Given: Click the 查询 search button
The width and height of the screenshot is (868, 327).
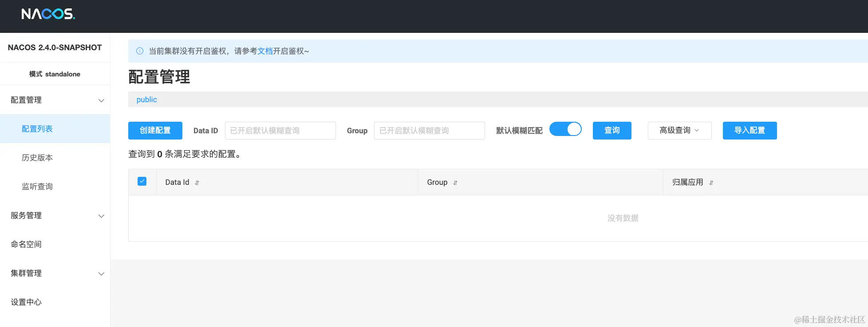Looking at the screenshot, I should 612,131.
